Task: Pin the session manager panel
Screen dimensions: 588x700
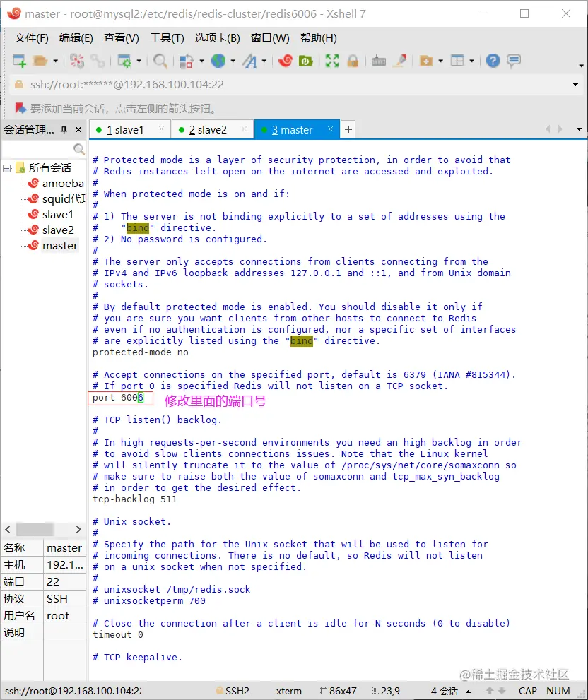Action: 64,129
